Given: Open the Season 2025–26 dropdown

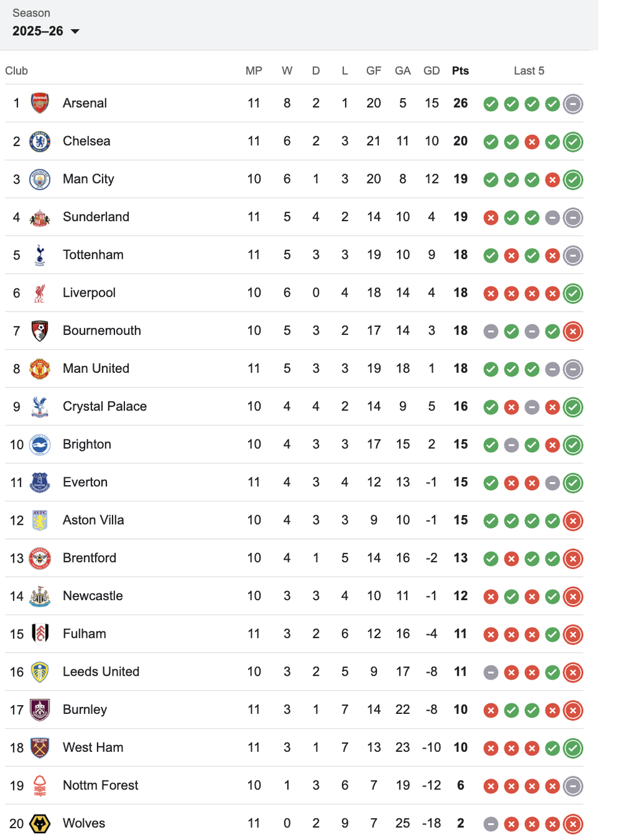Looking at the screenshot, I should point(46,31).
